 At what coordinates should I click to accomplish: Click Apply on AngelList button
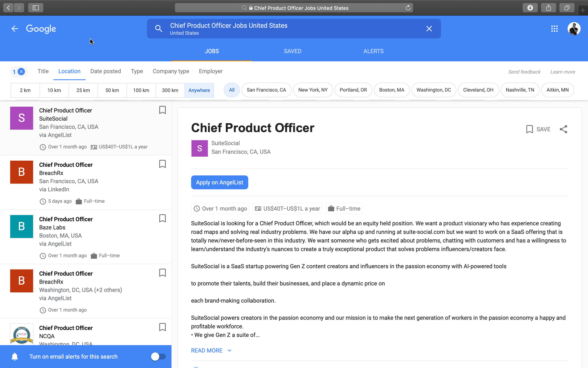(x=220, y=182)
